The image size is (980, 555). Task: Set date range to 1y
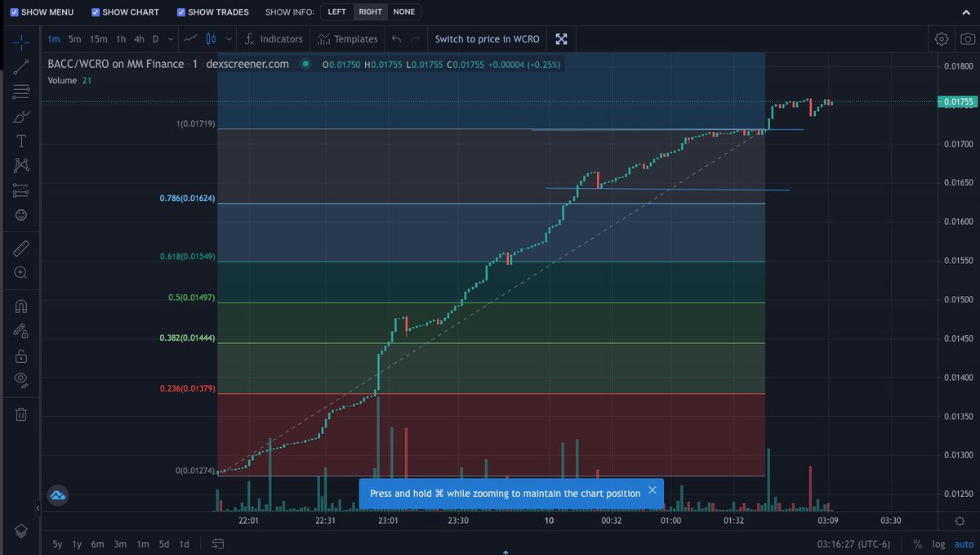tap(77, 544)
